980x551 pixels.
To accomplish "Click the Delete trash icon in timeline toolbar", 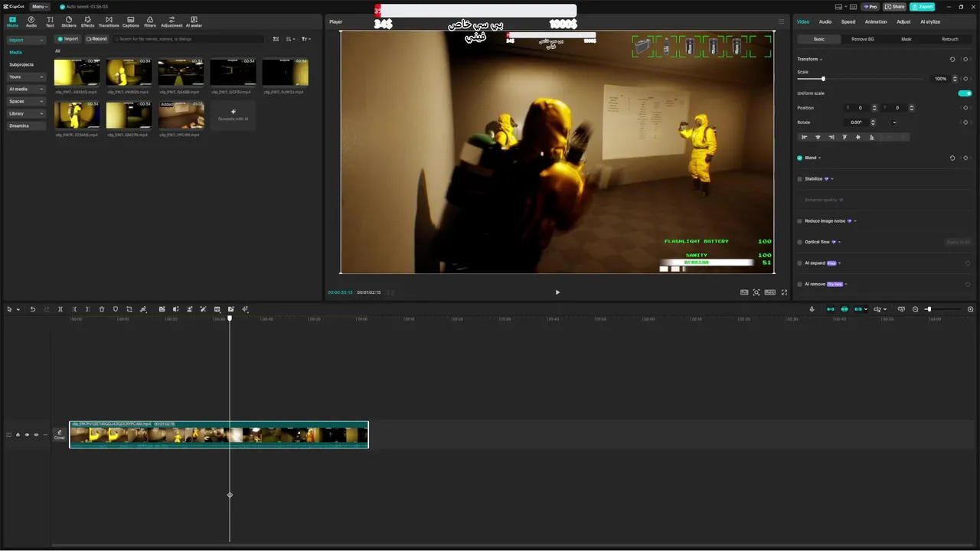I will [102, 309].
